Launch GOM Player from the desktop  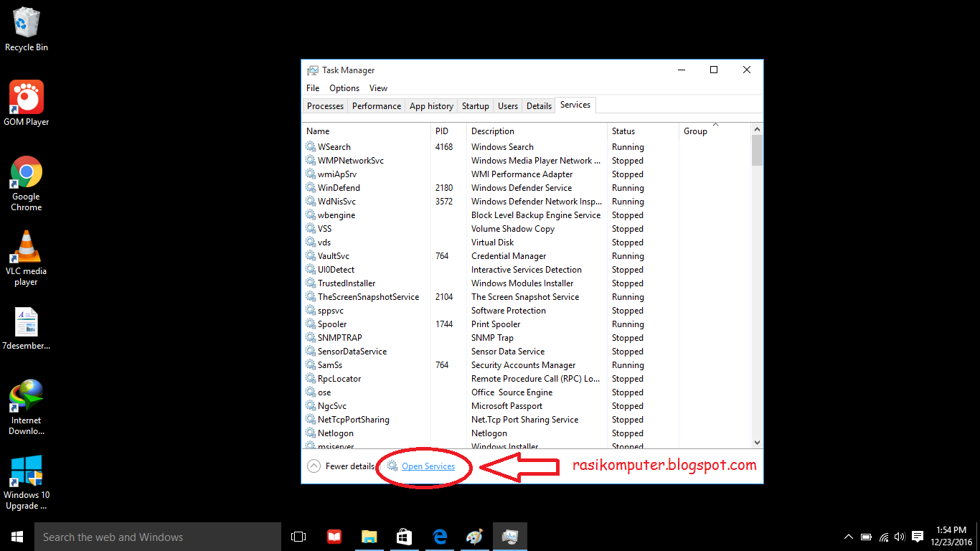(26, 98)
